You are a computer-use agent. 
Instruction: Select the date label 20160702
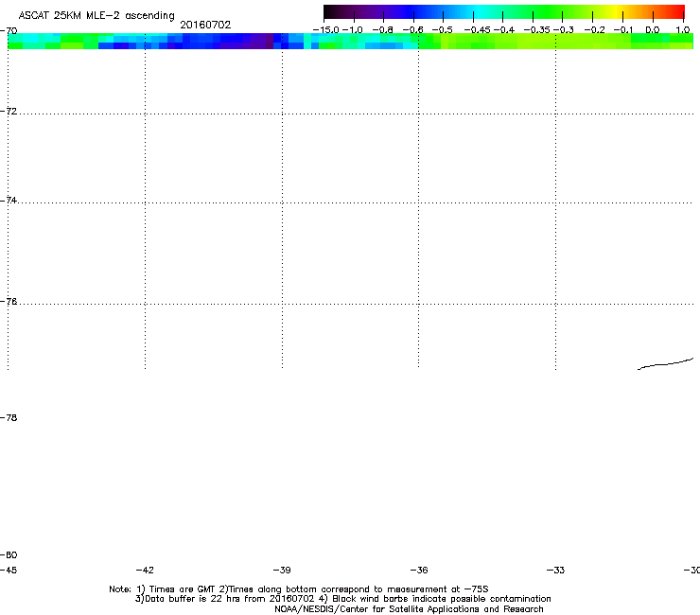coord(205,25)
